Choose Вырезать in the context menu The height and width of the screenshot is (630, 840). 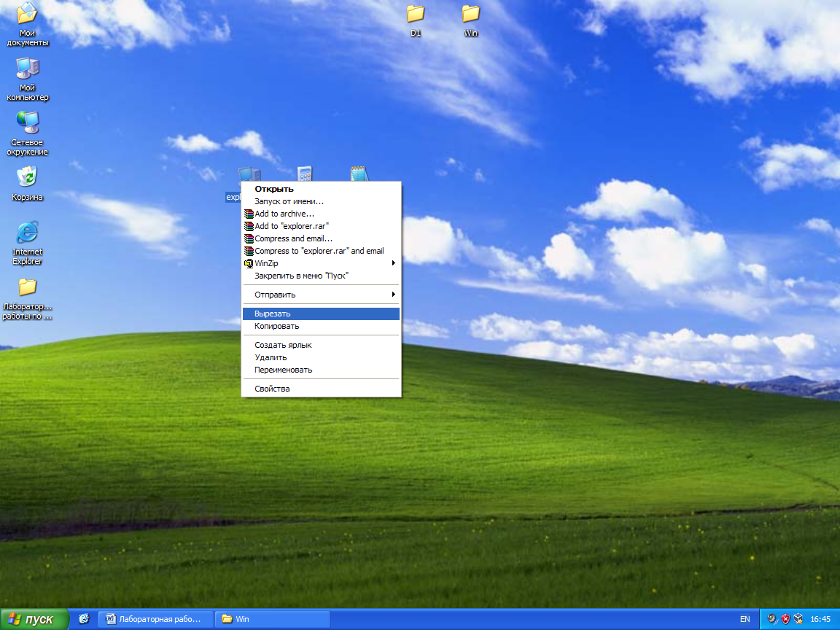[x=321, y=314]
